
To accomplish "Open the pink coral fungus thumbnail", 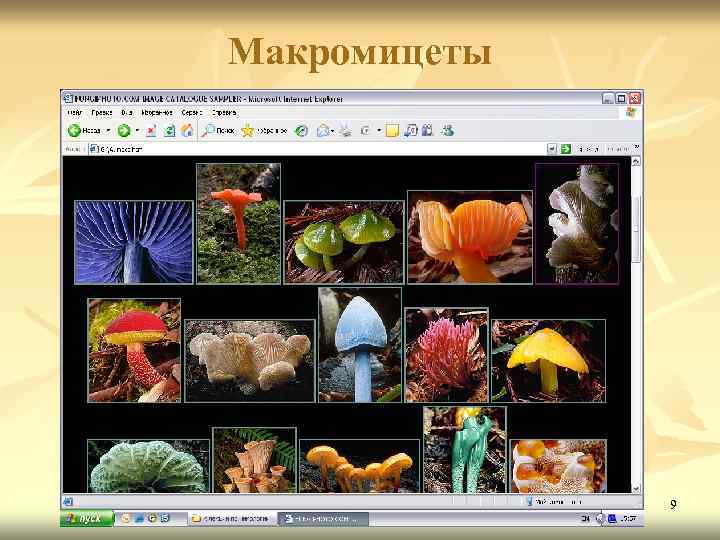I will pyautogui.click(x=446, y=355).
